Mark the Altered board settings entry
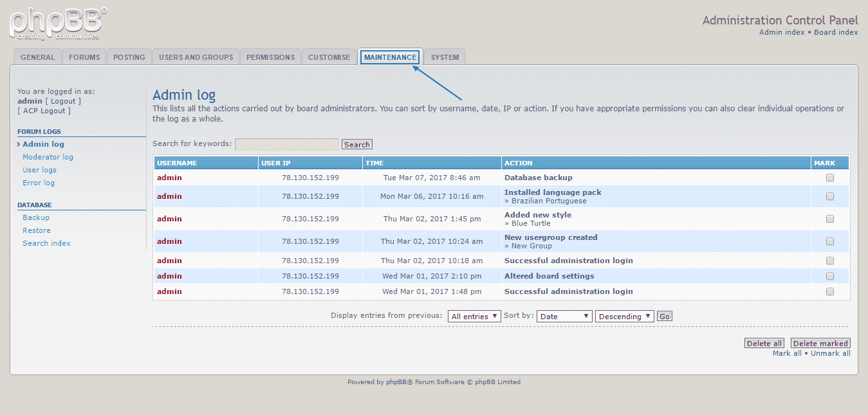868x415 pixels. [x=829, y=275]
